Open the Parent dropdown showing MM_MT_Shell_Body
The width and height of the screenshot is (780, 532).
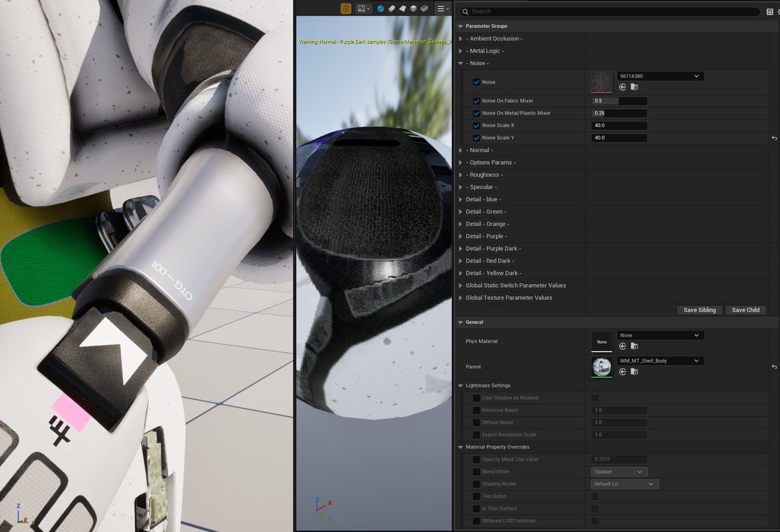click(x=660, y=361)
